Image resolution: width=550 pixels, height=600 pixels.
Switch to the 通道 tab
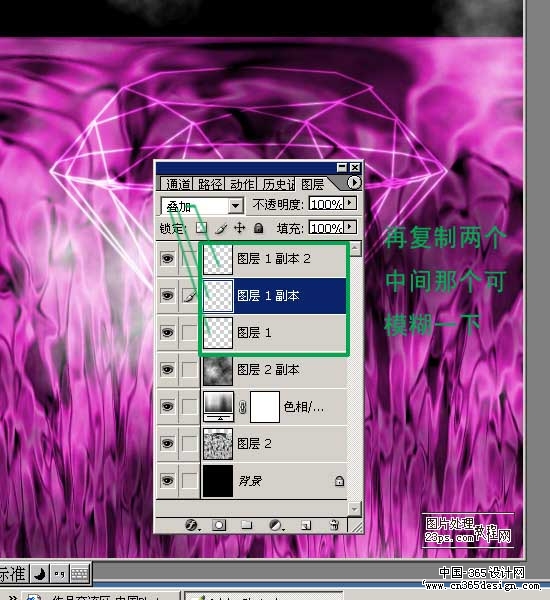tap(177, 184)
